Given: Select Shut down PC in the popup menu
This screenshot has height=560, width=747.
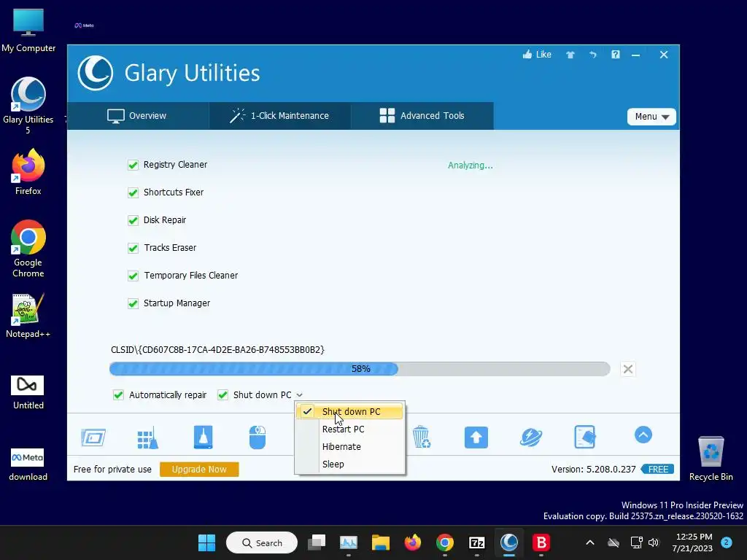Looking at the screenshot, I should (x=349, y=412).
